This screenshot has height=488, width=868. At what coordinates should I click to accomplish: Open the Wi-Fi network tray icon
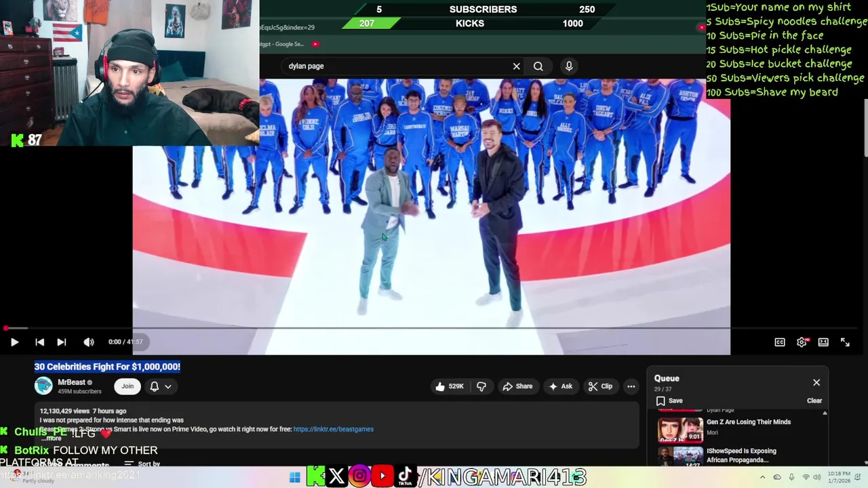tap(806, 477)
